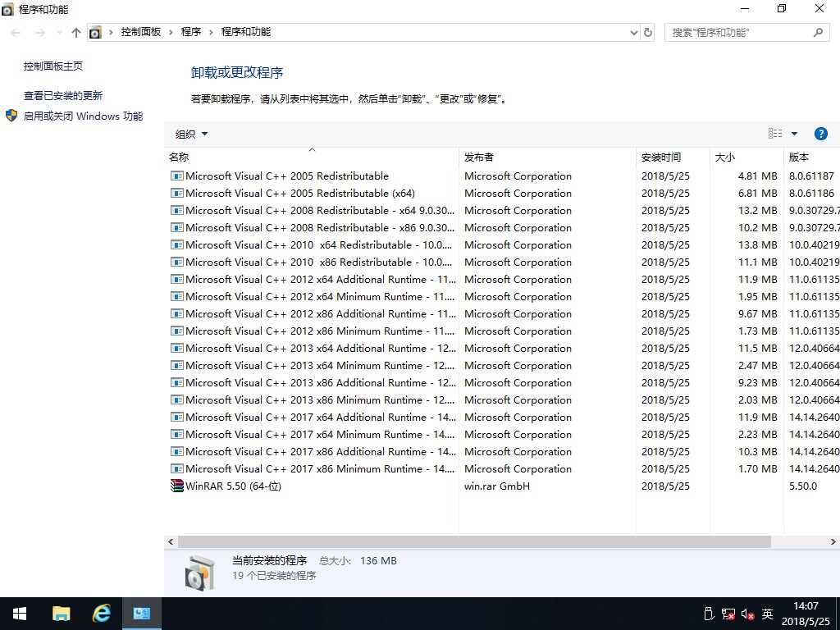Image resolution: width=840 pixels, height=630 pixels.
Task: Sort by the 发布者 column header
Action: [x=547, y=157]
